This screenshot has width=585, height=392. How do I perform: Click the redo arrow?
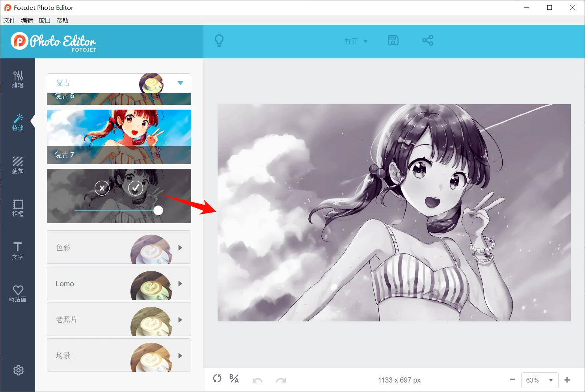coord(281,380)
